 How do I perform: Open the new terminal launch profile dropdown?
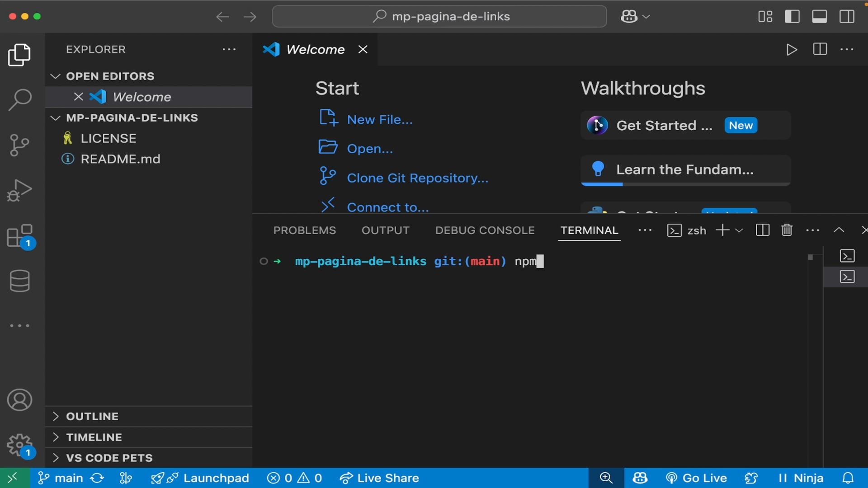(x=739, y=230)
